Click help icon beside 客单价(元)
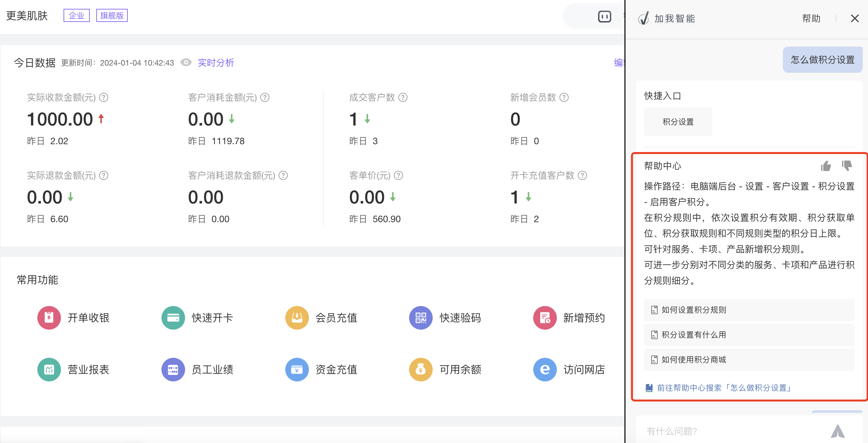Screen dimensions: 868x443 (x=398, y=175)
